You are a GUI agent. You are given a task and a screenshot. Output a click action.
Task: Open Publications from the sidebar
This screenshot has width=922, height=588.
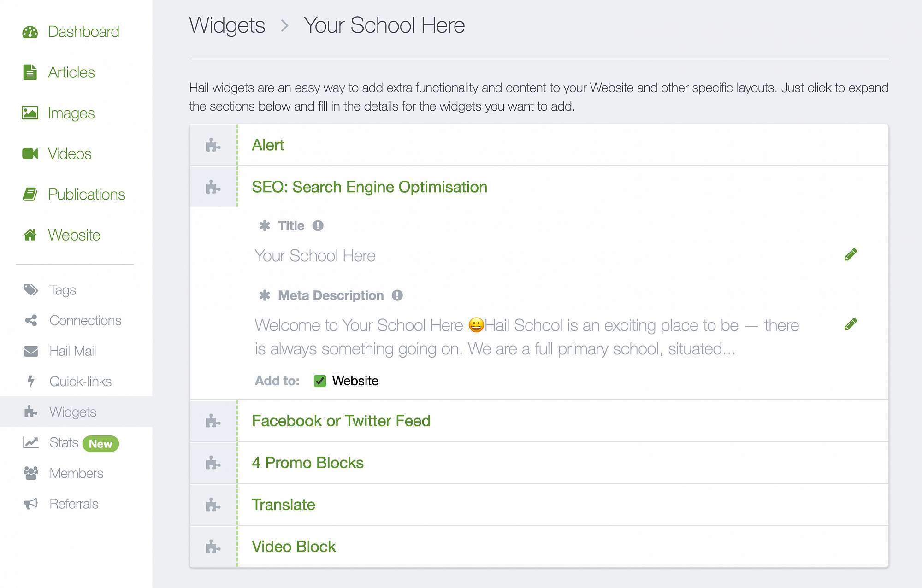click(x=86, y=194)
